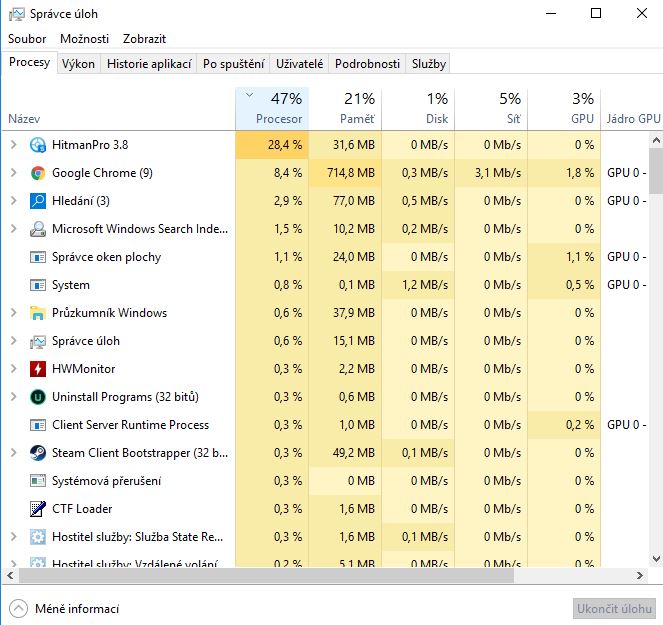Click the Google Chrome process icon
663x625 pixels.
38,173
